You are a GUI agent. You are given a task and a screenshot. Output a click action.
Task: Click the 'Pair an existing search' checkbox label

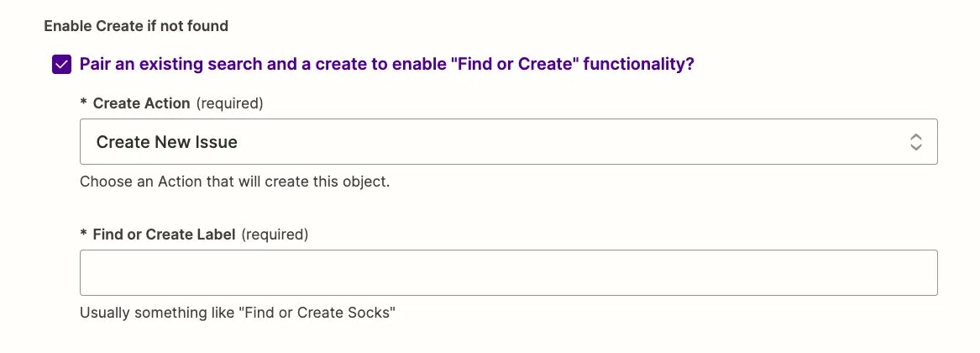387,65
